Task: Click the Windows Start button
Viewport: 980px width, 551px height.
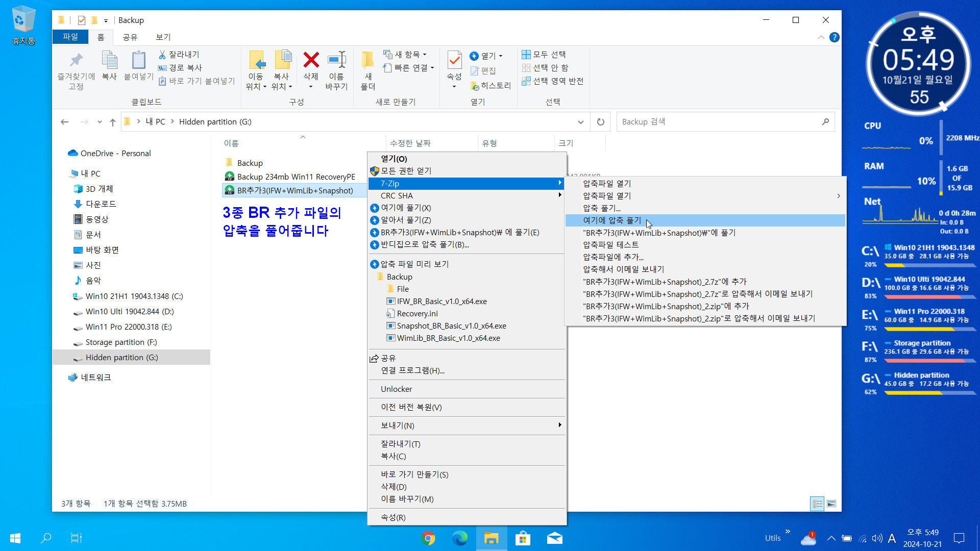Action: click(x=15, y=538)
